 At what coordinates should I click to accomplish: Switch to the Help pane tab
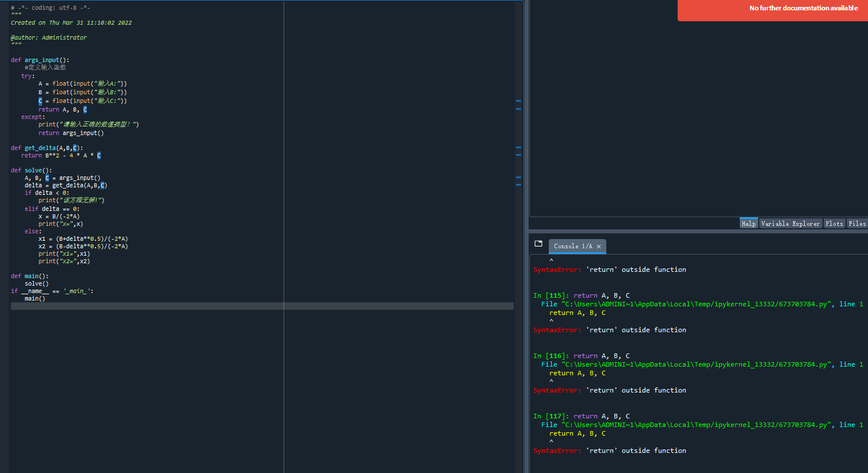(x=748, y=224)
